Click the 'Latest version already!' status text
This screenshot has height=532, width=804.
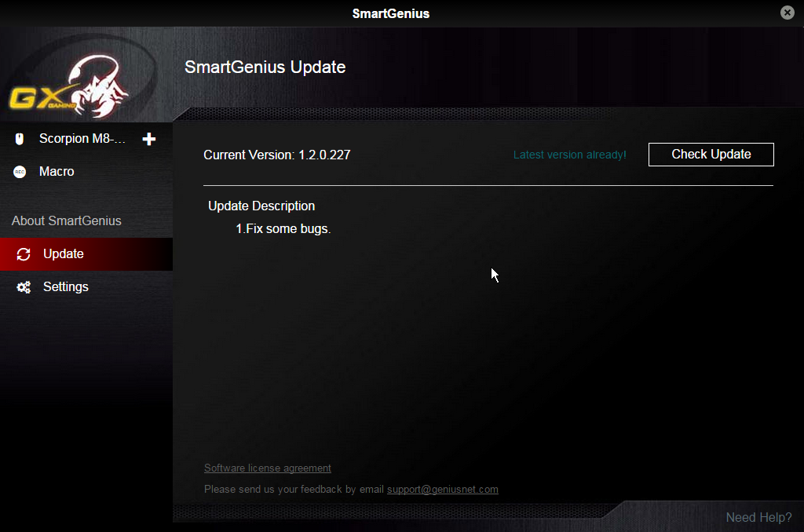point(570,155)
